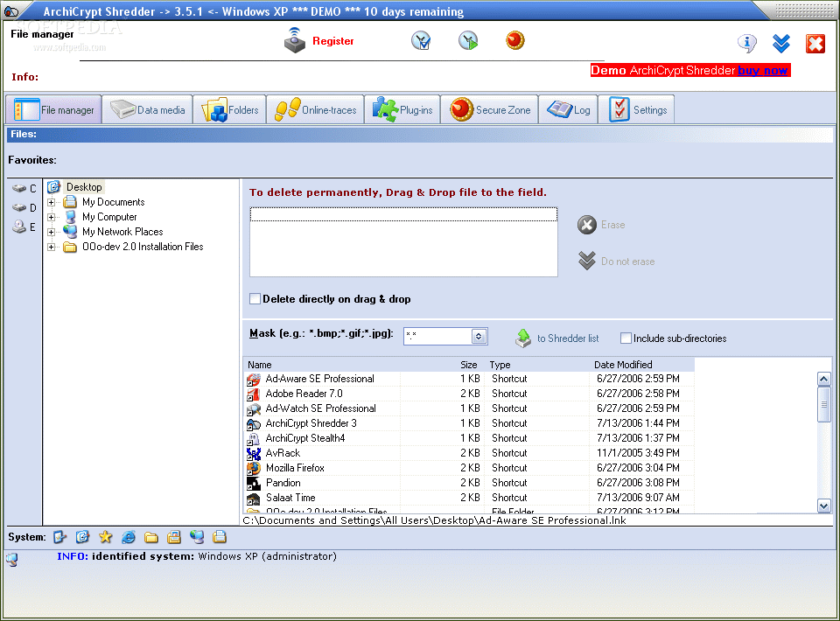Click file list scrollbar down arrow

point(824,506)
